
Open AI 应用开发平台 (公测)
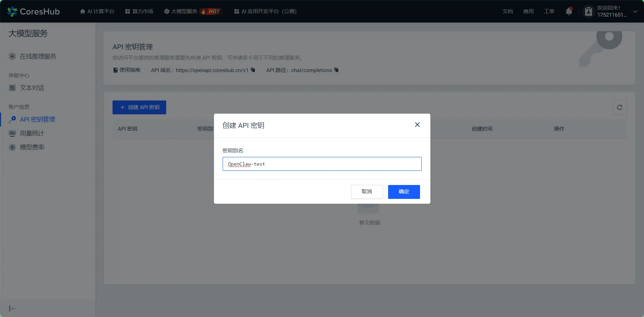click(265, 11)
